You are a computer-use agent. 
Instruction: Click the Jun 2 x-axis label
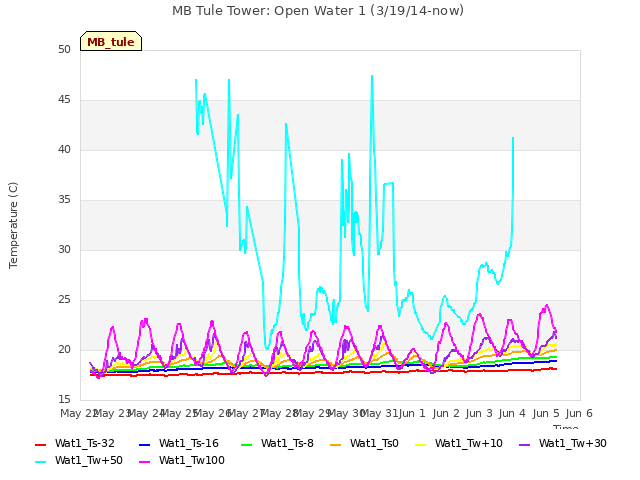[x=446, y=413]
